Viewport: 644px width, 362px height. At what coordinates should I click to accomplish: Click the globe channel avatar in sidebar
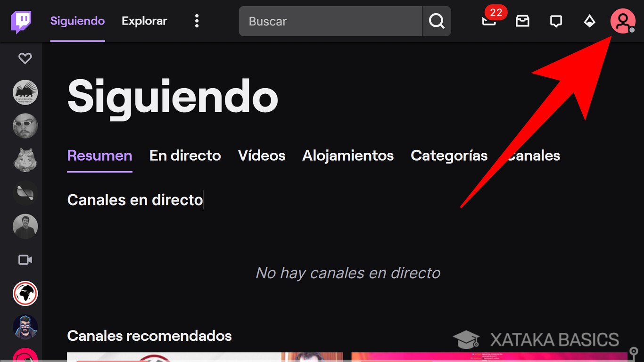tap(25, 293)
